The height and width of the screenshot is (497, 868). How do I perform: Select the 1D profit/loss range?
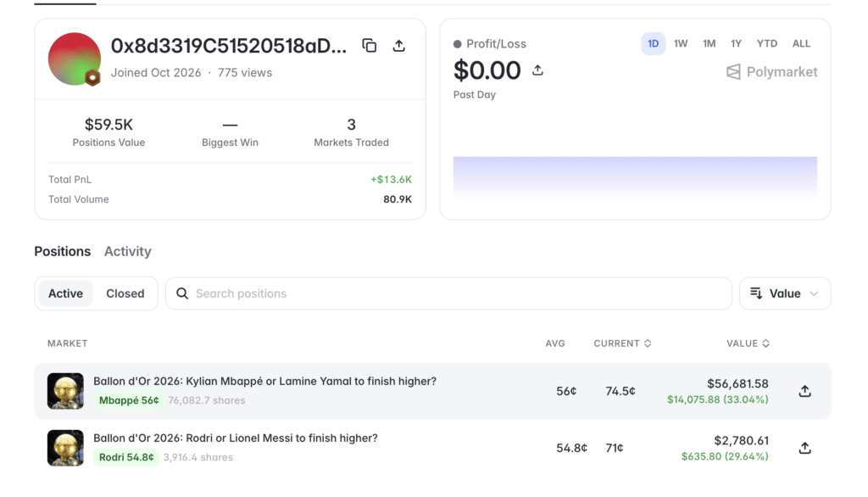[654, 44]
